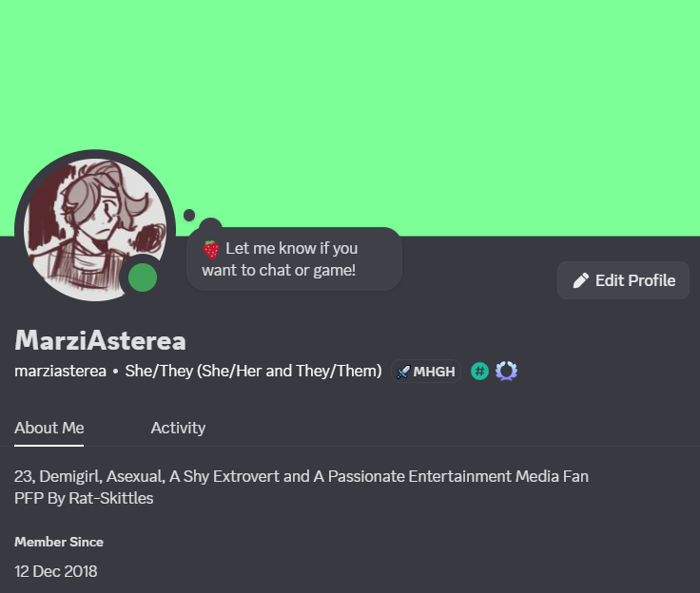Click the MarziAsterea profile avatar picture
Viewport: 700px width, 593px height.
pyautogui.click(x=95, y=230)
